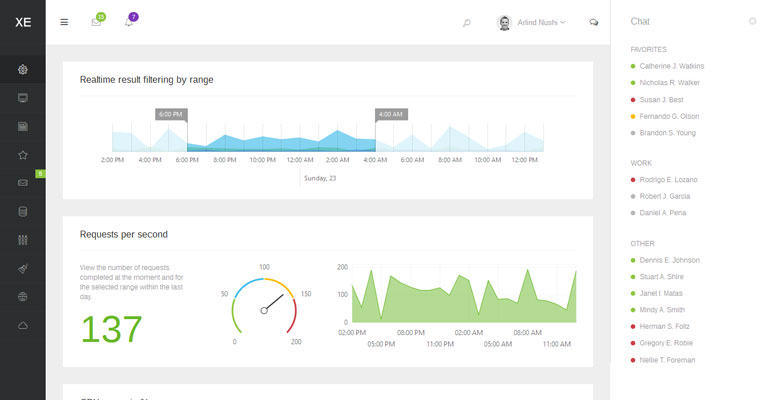Select Dennis E. Johnson in the chat list
The image size is (770, 400).
click(669, 260)
